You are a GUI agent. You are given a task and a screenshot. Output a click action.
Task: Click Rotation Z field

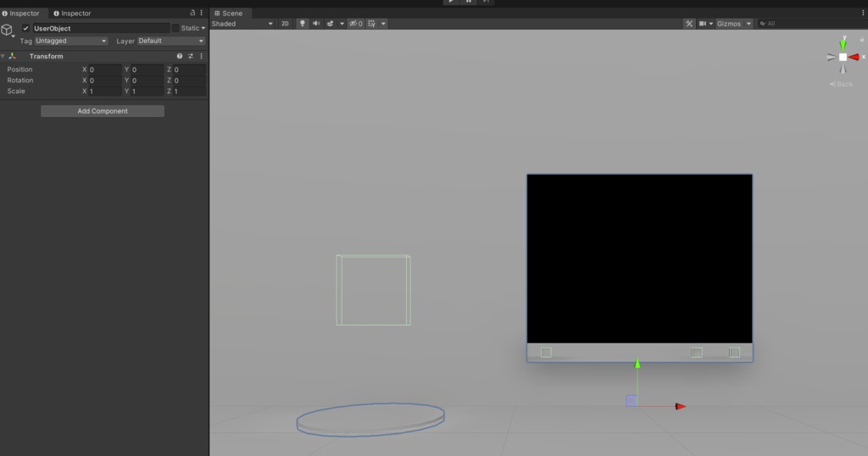click(189, 81)
